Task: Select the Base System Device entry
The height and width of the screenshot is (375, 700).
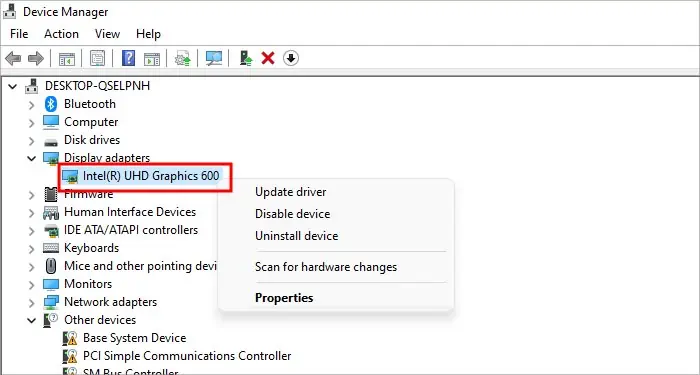Action: click(134, 338)
